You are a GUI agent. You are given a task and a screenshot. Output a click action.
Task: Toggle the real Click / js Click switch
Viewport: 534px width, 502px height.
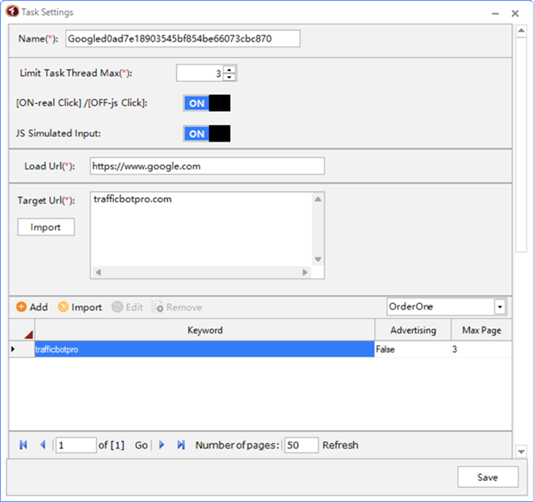tap(207, 103)
